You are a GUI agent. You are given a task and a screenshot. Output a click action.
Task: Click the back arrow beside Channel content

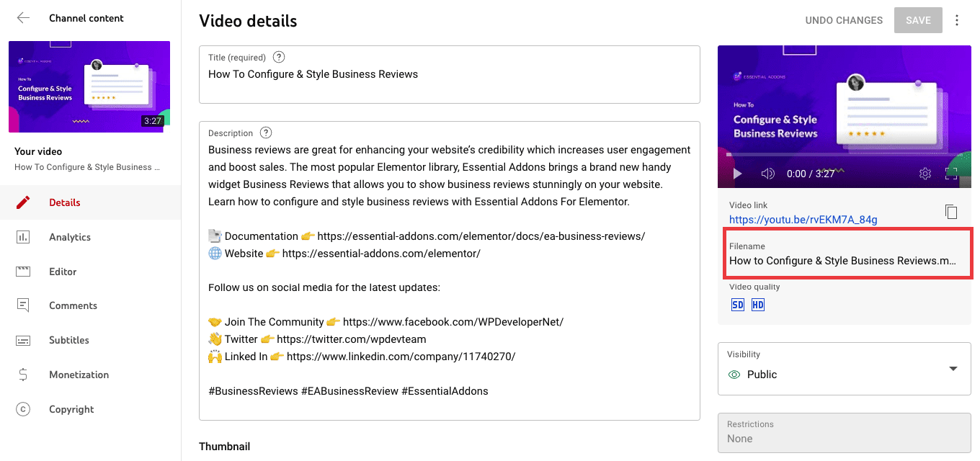coord(23,18)
